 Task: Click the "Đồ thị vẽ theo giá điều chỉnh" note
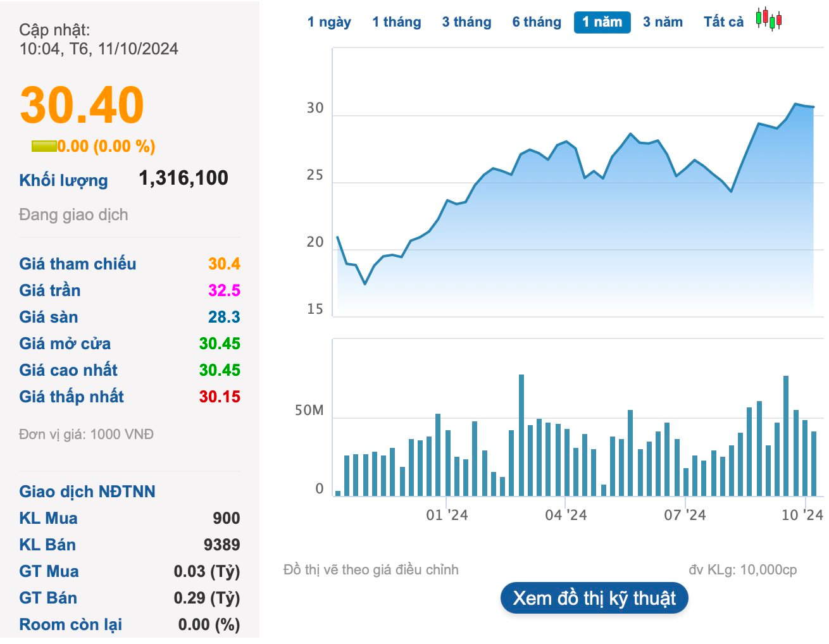tap(371, 570)
